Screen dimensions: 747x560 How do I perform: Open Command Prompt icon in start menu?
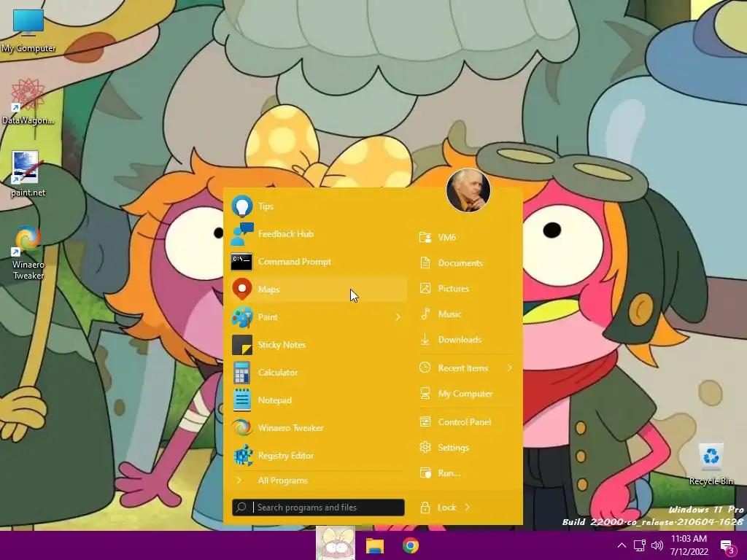point(241,262)
